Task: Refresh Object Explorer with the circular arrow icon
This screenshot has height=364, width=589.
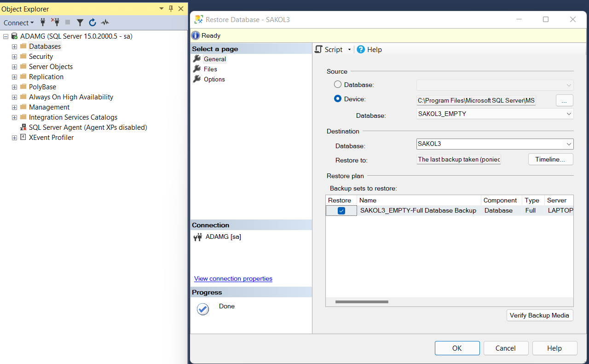Action: coord(92,22)
